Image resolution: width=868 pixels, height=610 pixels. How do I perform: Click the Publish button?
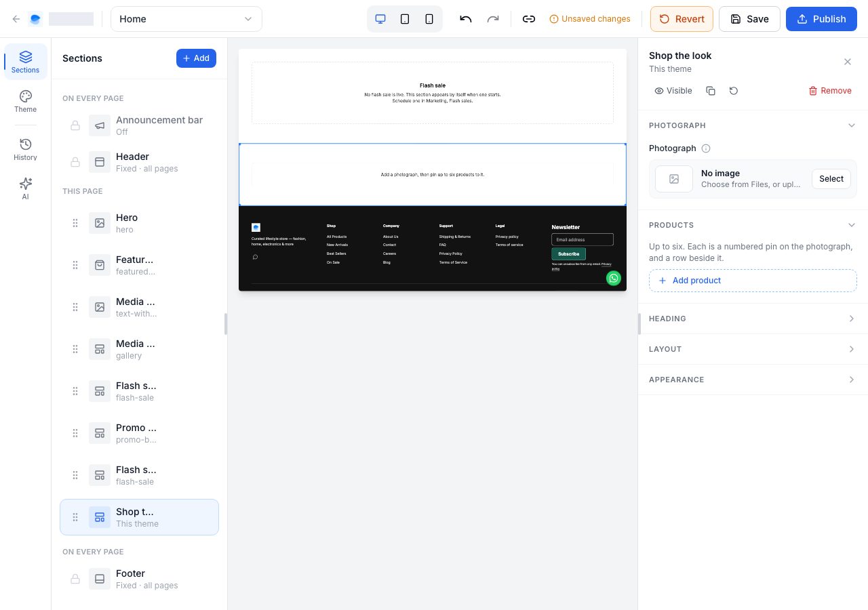[821, 19]
